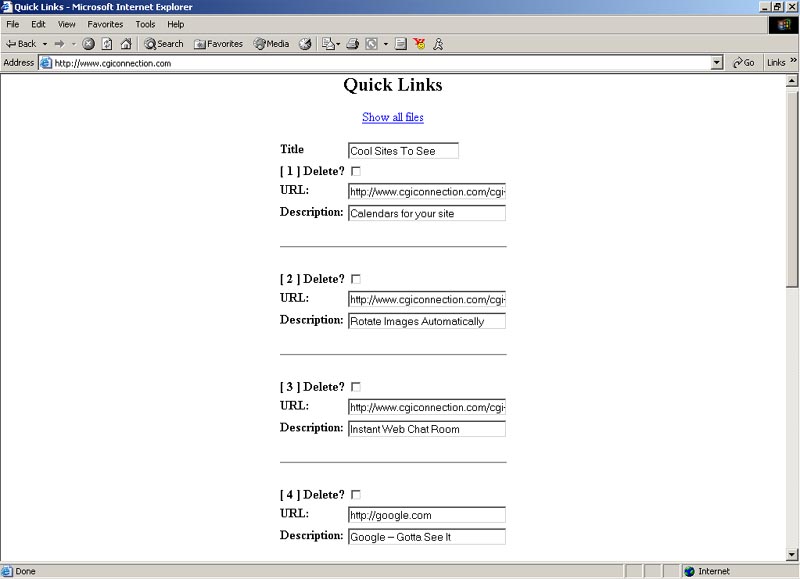Follow the Show all files link
Screen dimensions: 800x579
click(393, 117)
